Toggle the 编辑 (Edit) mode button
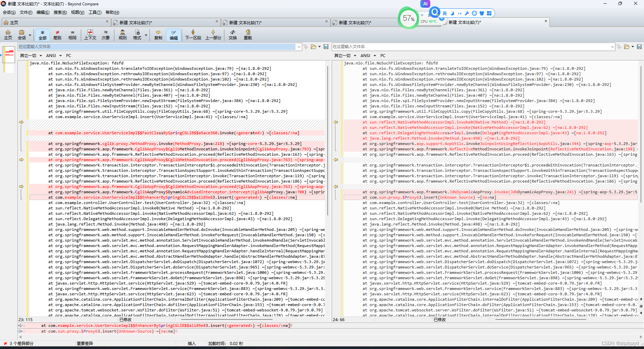This screenshot has width=644, height=349. (x=174, y=35)
